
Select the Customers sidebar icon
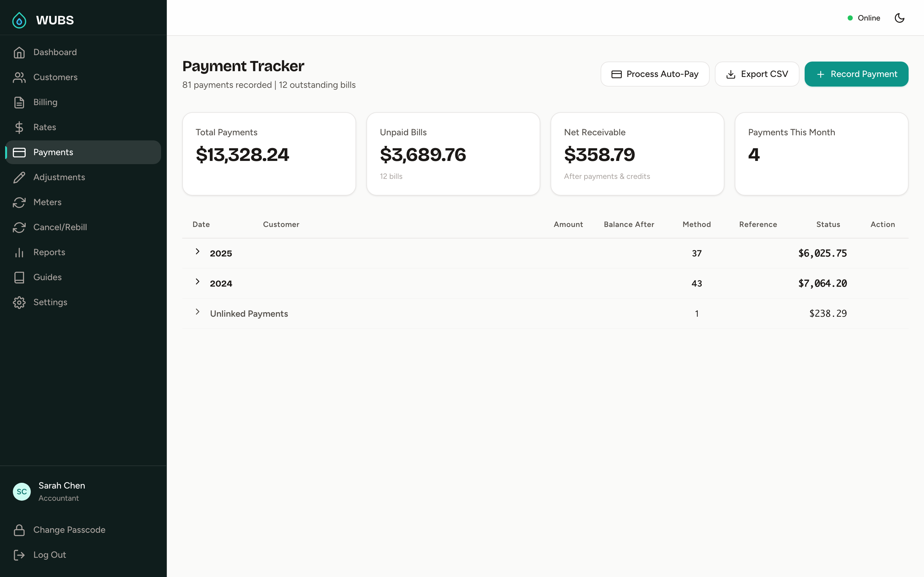20,77
